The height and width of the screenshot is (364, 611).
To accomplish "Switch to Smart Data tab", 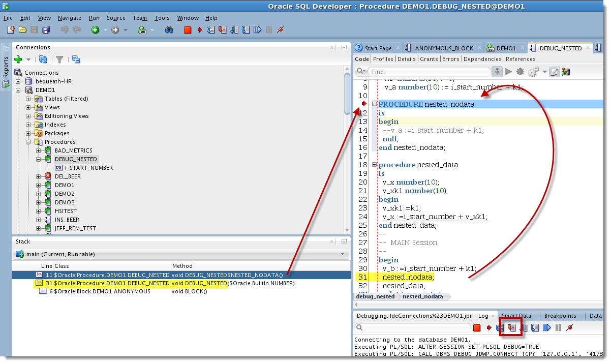I will (x=517, y=316).
